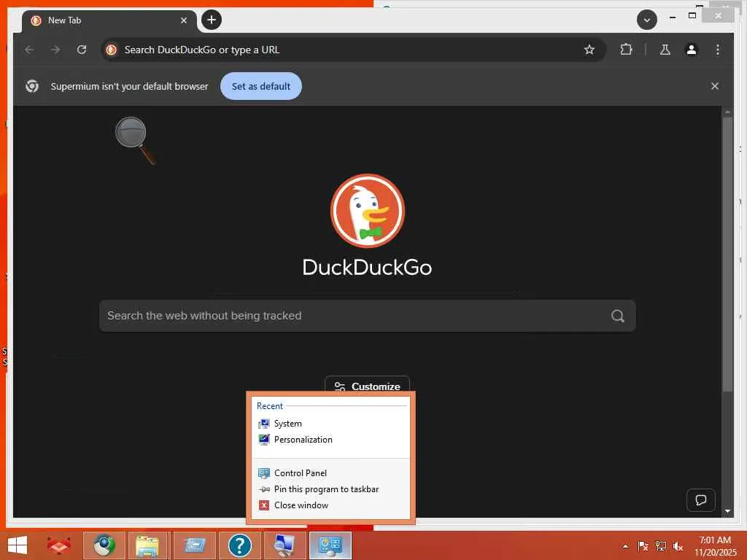This screenshot has height=560, width=747.
Task: Dismiss the default browser infobar
Action: [x=715, y=86]
